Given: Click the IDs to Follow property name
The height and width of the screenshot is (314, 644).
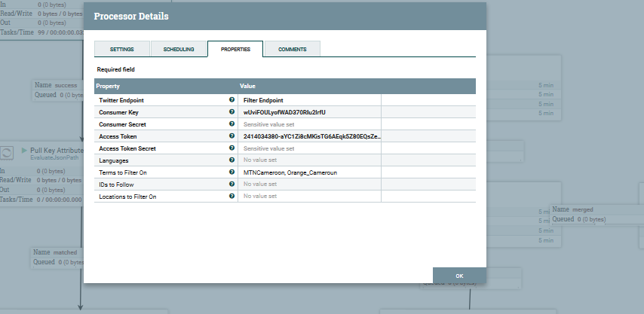Looking at the screenshot, I should pyautogui.click(x=116, y=184).
